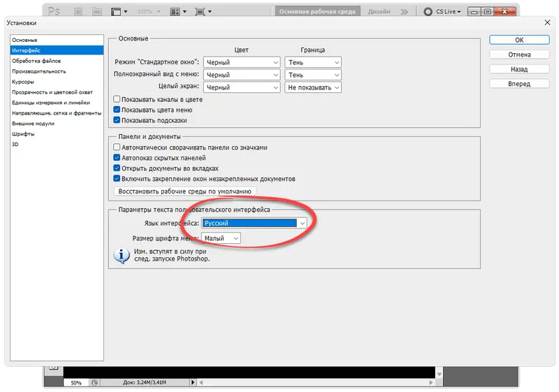Open the CS Live menu
Image resolution: width=559 pixels, height=392 pixels.
442,11
